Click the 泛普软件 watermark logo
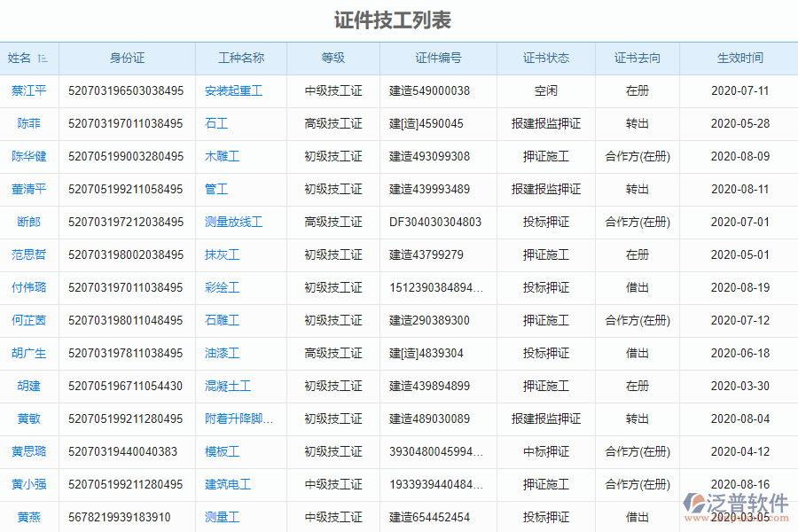The width and height of the screenshot is (798, 532). point(741,501)
